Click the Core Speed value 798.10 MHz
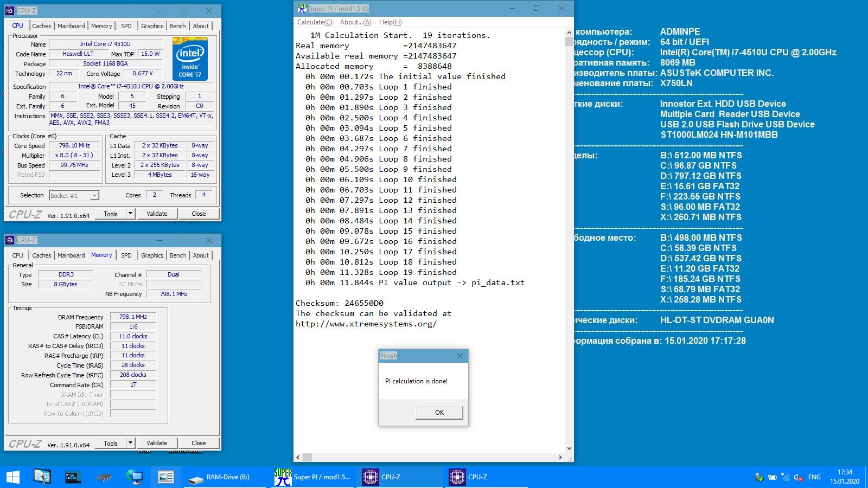 [74, 145]
